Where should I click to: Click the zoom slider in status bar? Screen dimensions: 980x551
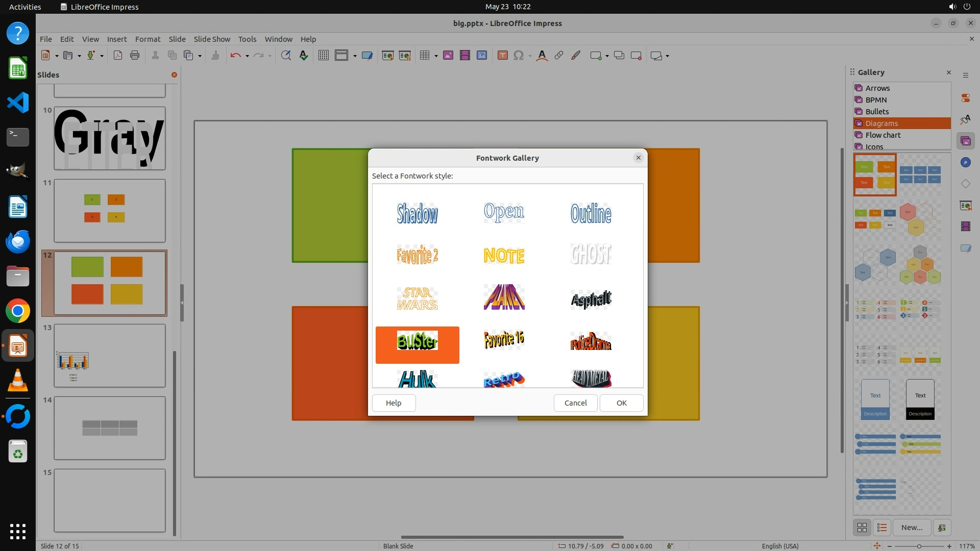tap(919, 546)
